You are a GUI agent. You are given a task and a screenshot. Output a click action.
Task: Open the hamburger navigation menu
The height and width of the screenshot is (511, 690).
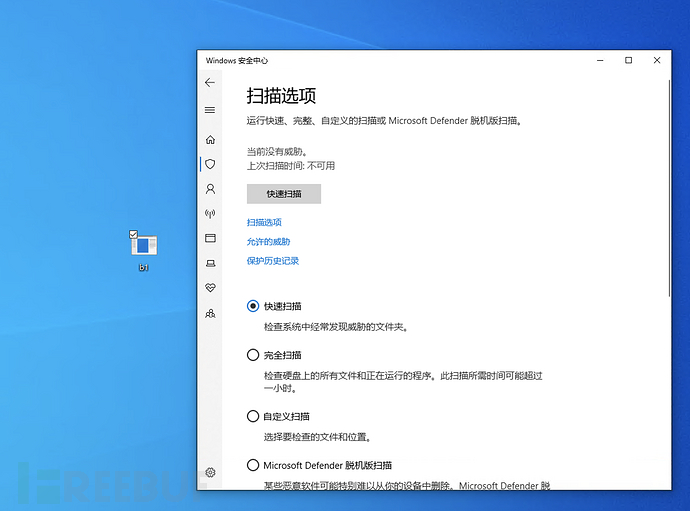coord(210,110)
